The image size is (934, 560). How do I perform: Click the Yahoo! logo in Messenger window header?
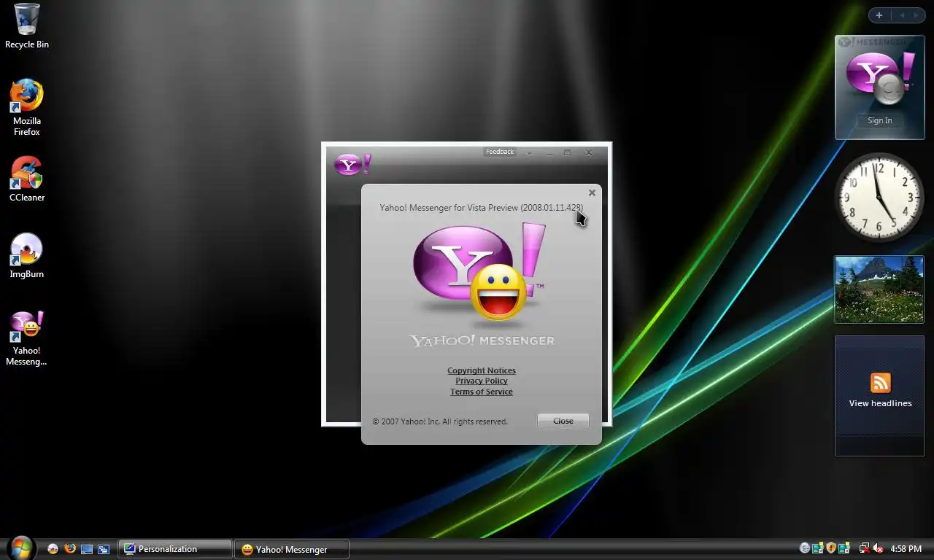pos(352,164)
